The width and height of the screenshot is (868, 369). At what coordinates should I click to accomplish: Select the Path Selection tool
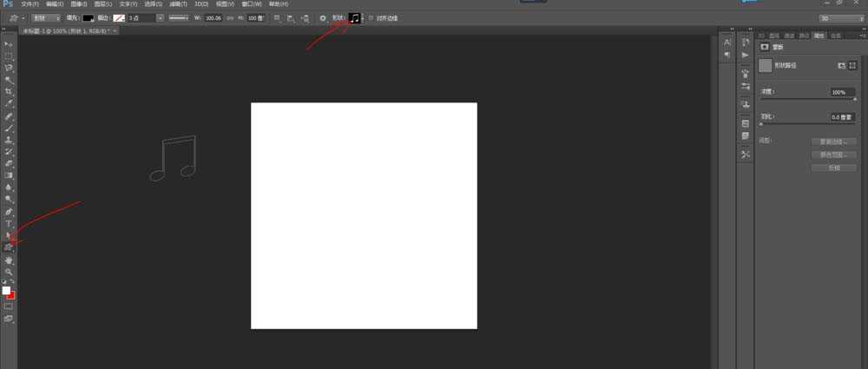(9, 235)
